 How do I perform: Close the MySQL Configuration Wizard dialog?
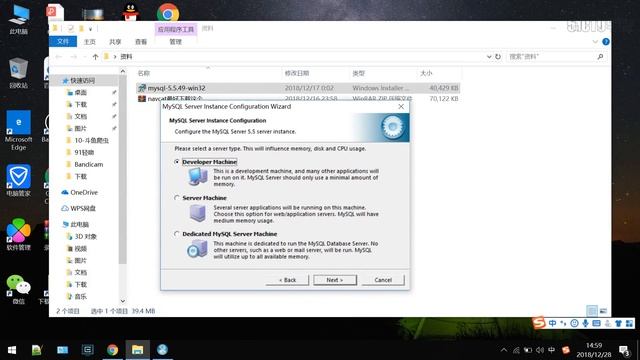(x=401, y=107)
